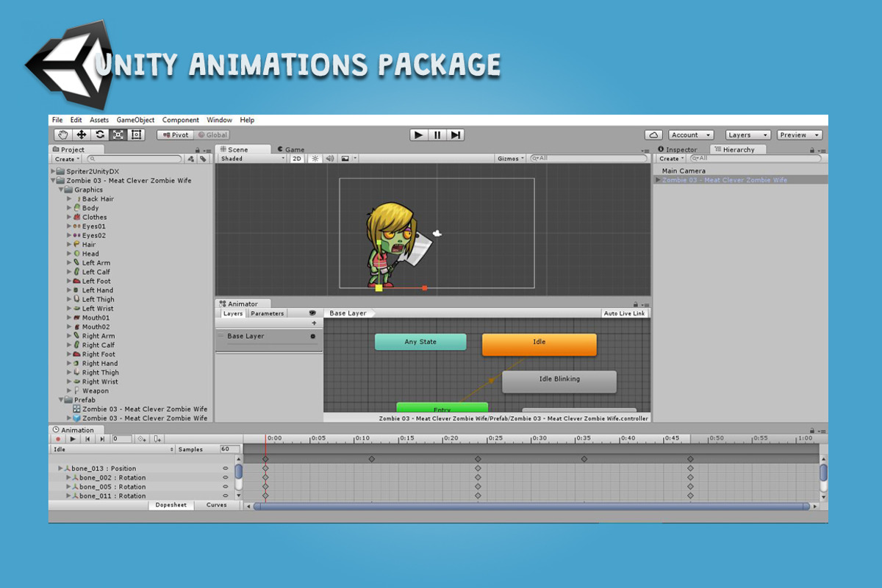Toggle the Project panel lock icon
Image resolution: width=882 pixels, height=588 pixels.
(197, 150)
